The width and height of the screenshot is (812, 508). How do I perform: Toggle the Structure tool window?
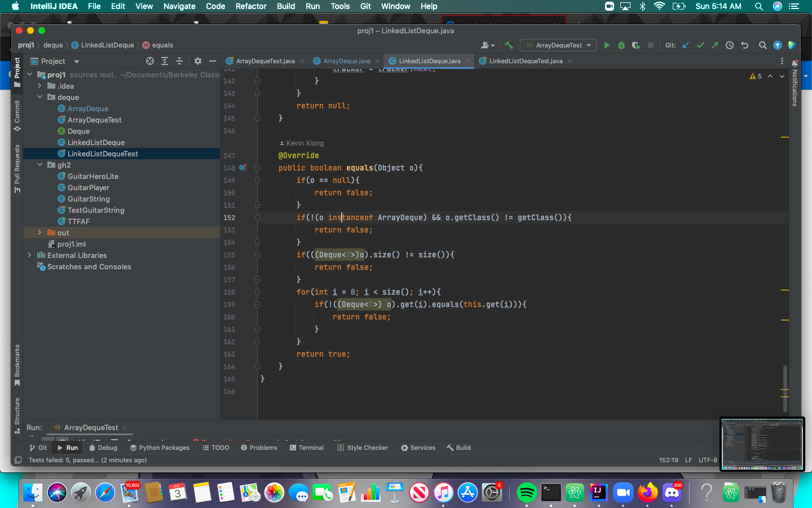coord(17,415)
